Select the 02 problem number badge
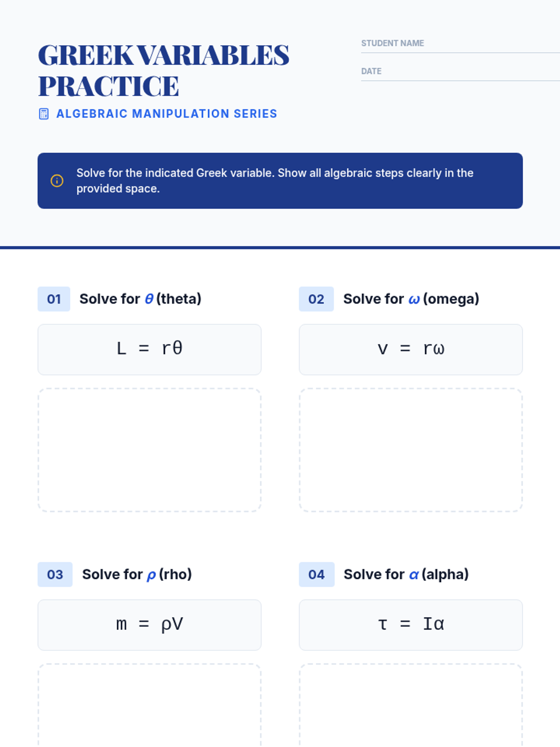 (316, 299)
